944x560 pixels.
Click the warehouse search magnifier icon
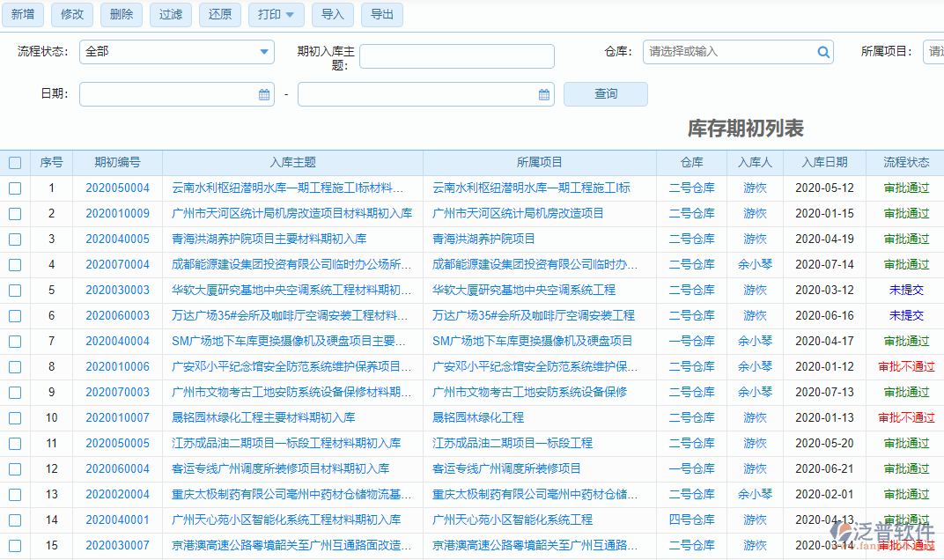[x=822, y=52]
